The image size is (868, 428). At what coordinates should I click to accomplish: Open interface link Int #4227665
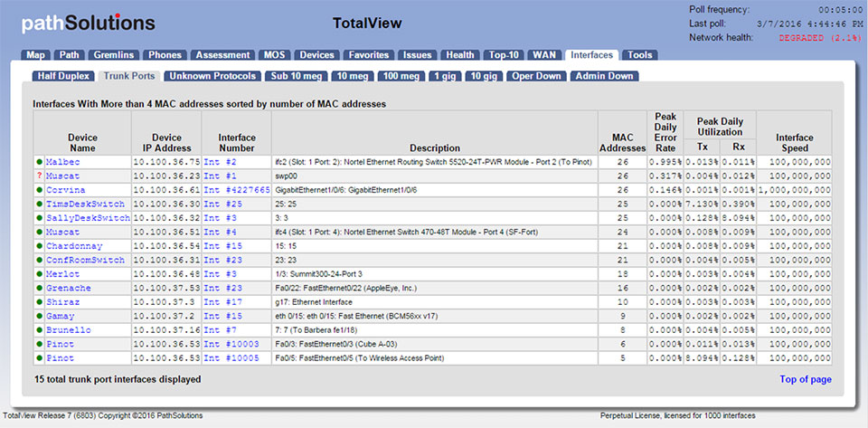[237, 190]
